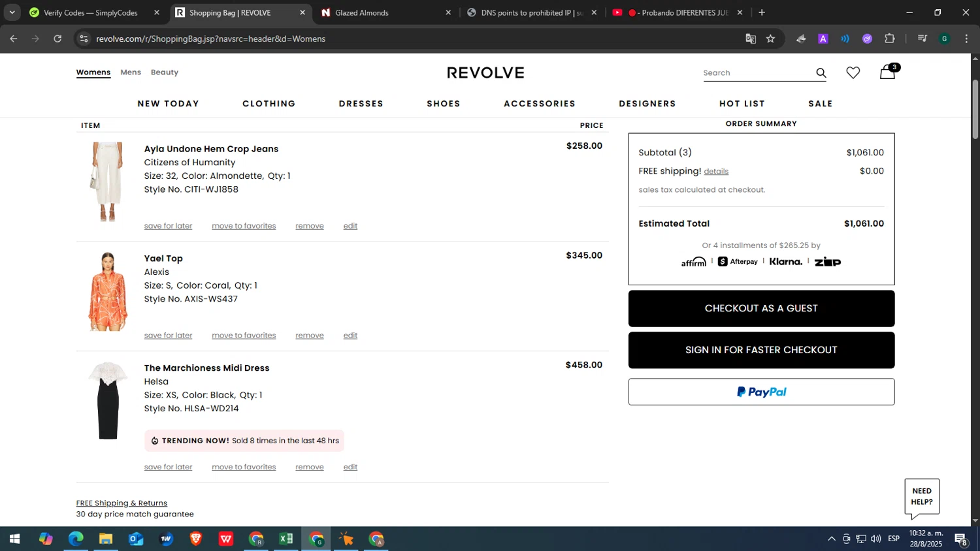The width and height of the screenshot is (980, 551).
Task: Open the NEED HELP? chat bubble
Action: tap(922, 497)
